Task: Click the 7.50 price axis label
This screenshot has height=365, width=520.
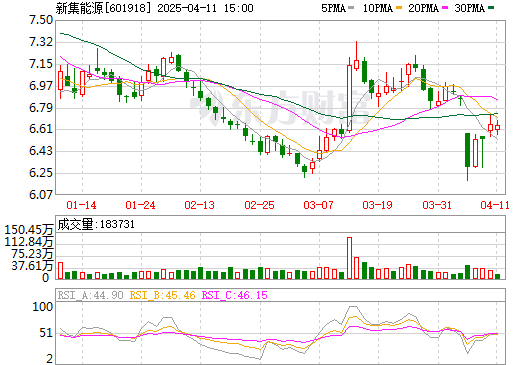Action: [x=41, y=20]
